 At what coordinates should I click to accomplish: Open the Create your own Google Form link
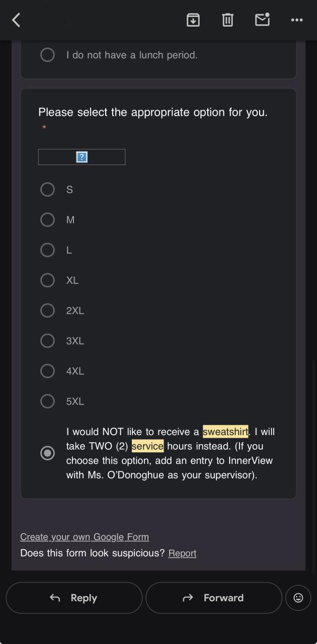tap(85, 537)
